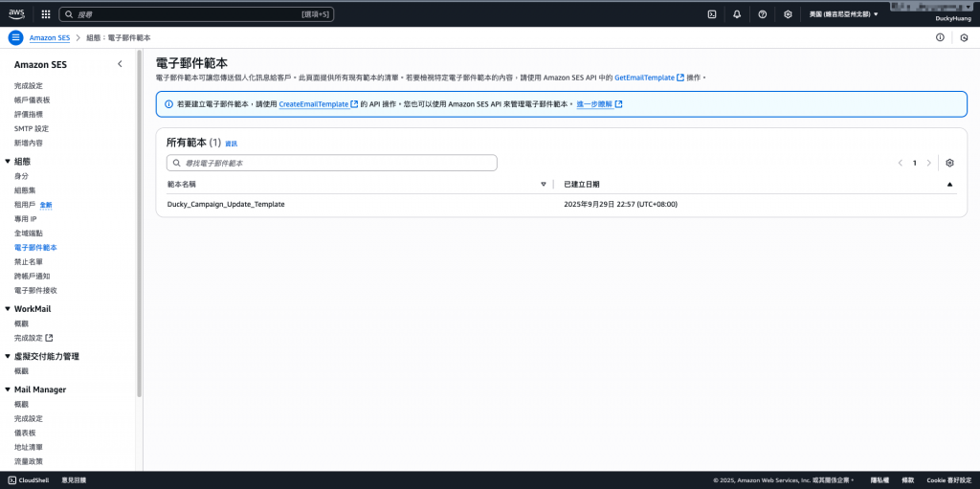Open 儀表板 under Mail Manager
Screen dimensions: 980x489
25,433
